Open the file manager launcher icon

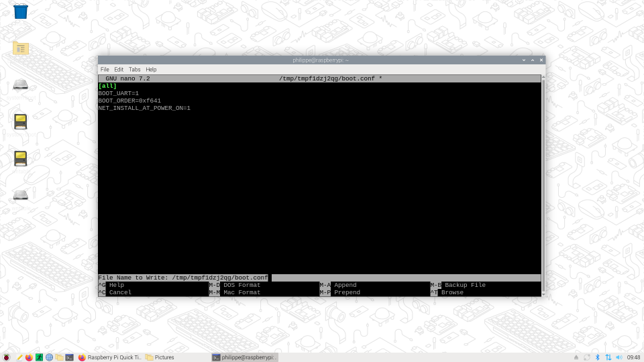click(59, 357)
